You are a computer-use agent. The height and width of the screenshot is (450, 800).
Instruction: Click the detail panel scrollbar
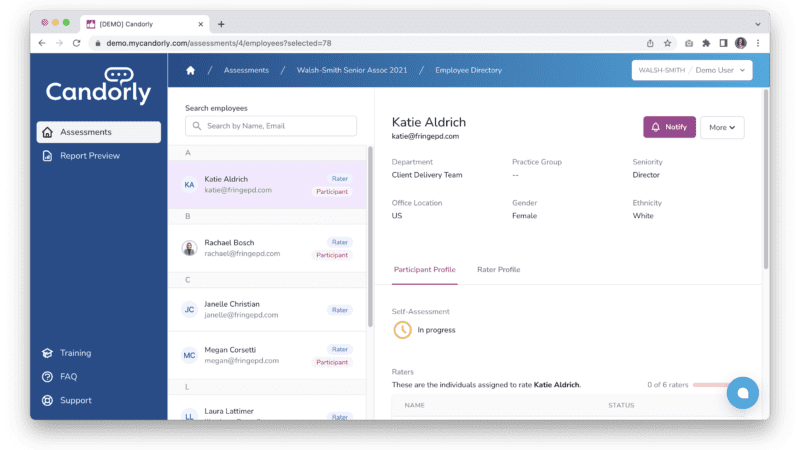(x=766, y=180)
